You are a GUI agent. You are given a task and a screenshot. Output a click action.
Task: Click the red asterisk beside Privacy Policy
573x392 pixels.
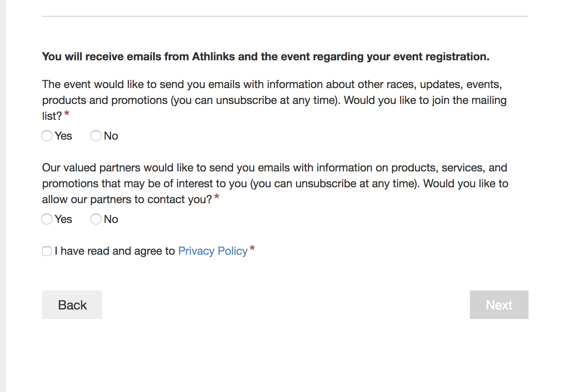pos(252,249)
